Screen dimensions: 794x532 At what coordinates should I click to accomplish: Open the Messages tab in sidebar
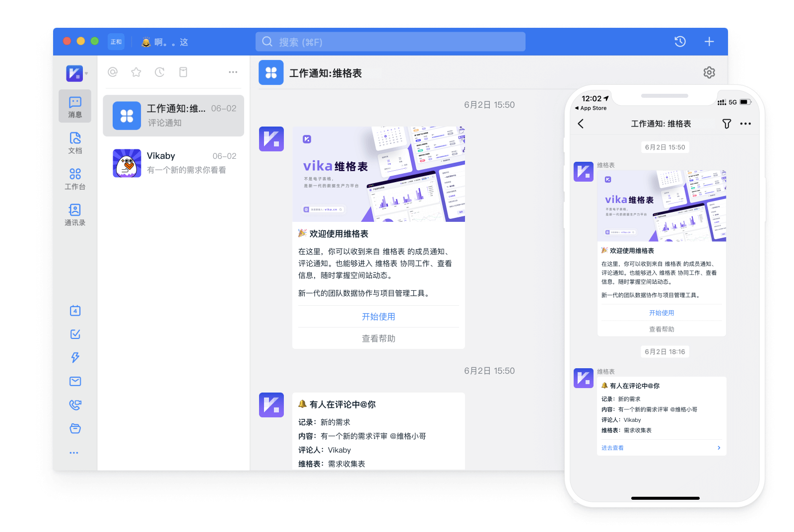pos(75,106)
